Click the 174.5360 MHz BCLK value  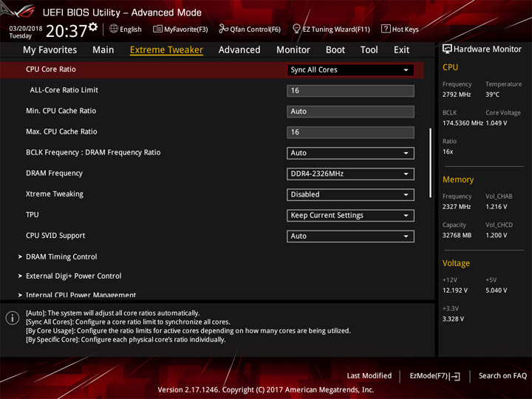click(x=463, y=123)
